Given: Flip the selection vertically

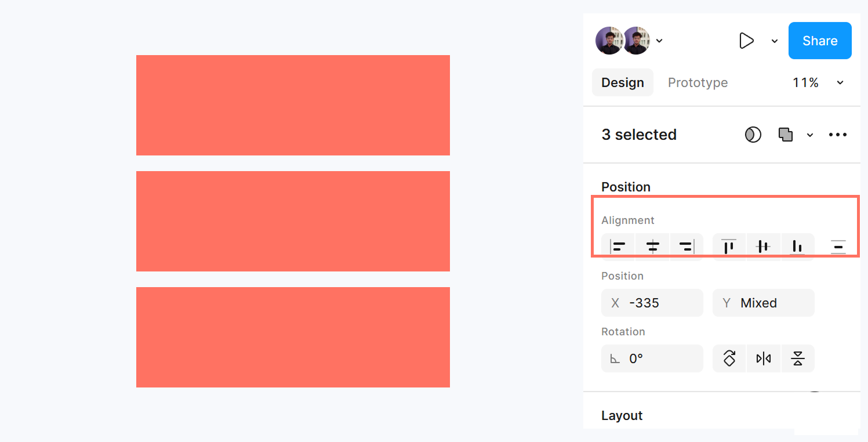Looking at the screenshot, I should (798, 358).
